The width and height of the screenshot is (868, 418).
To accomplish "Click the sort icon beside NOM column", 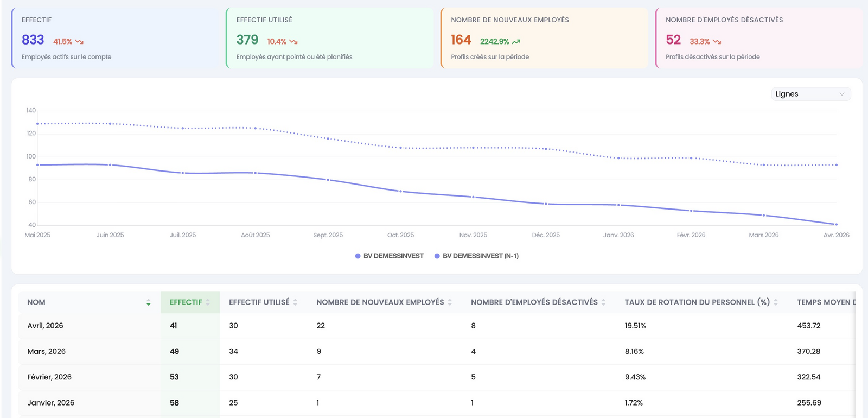I will pos(148,302).
